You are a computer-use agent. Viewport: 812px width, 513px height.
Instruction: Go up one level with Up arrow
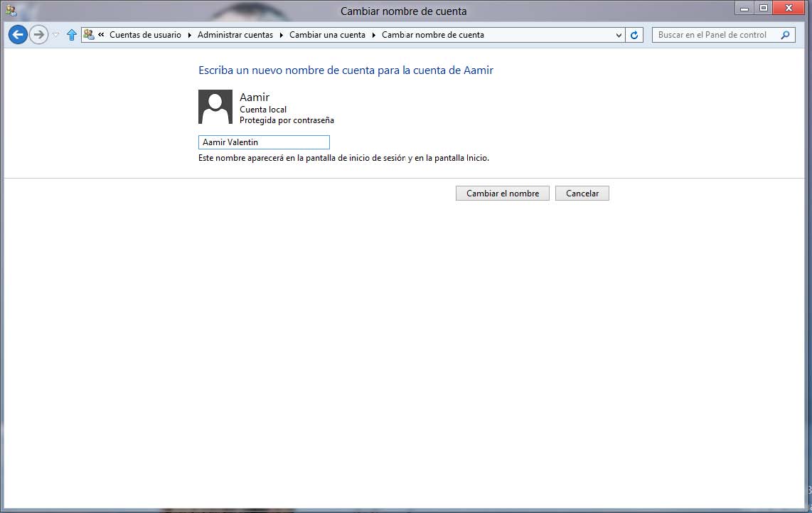pos(71,35)
